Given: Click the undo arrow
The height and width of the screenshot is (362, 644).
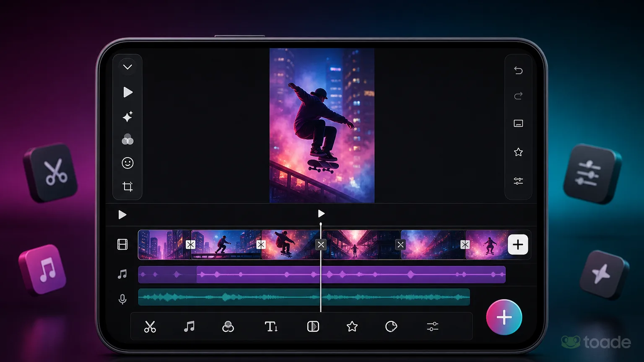Looking at the screenshot, I should (x=518, y=70).
